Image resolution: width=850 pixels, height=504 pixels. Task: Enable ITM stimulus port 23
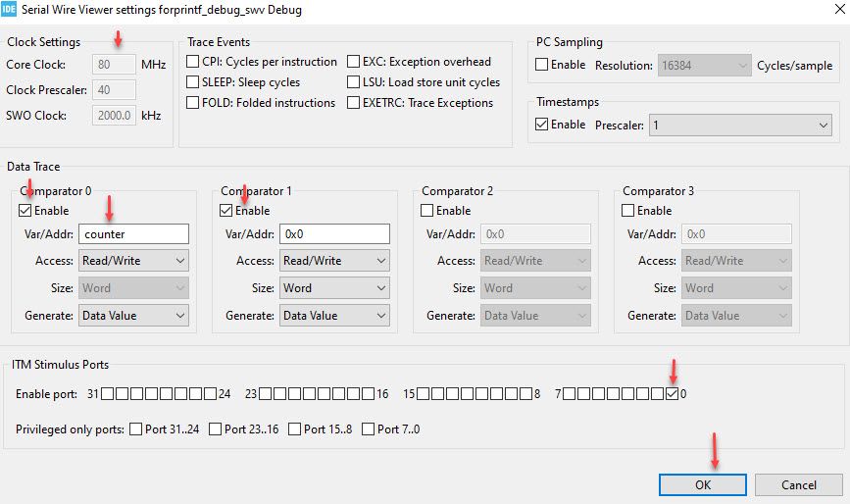265,393
